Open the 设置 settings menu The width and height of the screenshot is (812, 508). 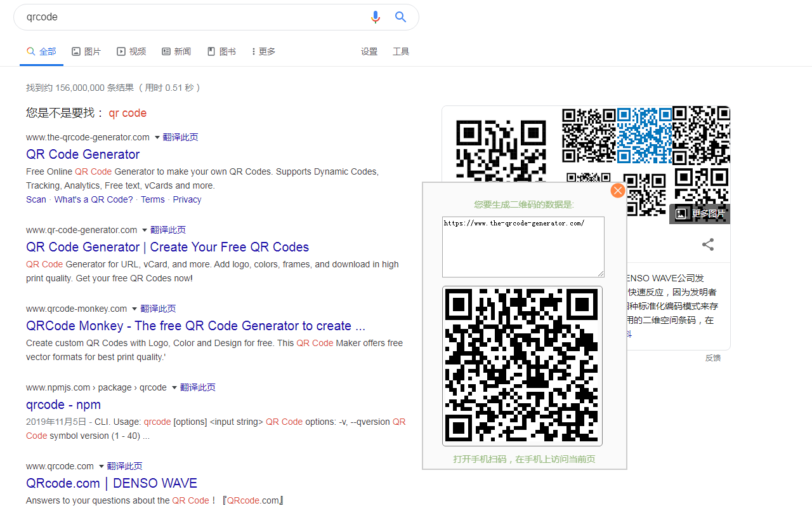point(369,51)
